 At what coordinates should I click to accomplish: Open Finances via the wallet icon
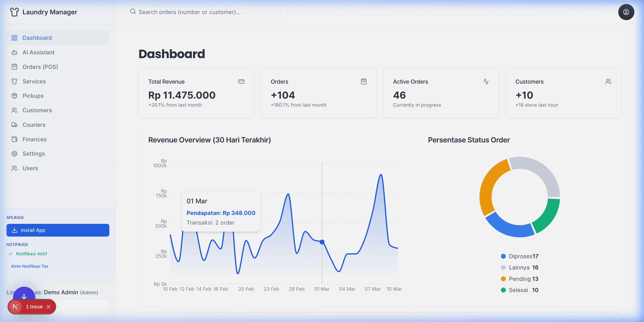click(x=14, y=139)
